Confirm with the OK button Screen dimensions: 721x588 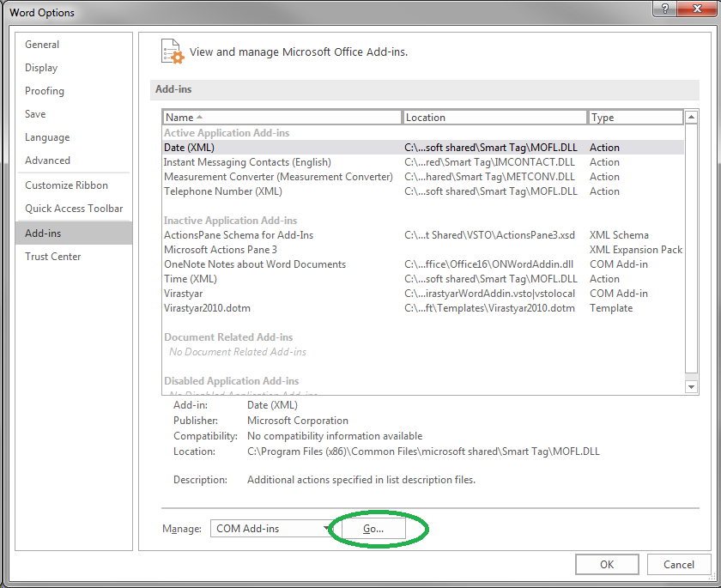tap(607, 565)
